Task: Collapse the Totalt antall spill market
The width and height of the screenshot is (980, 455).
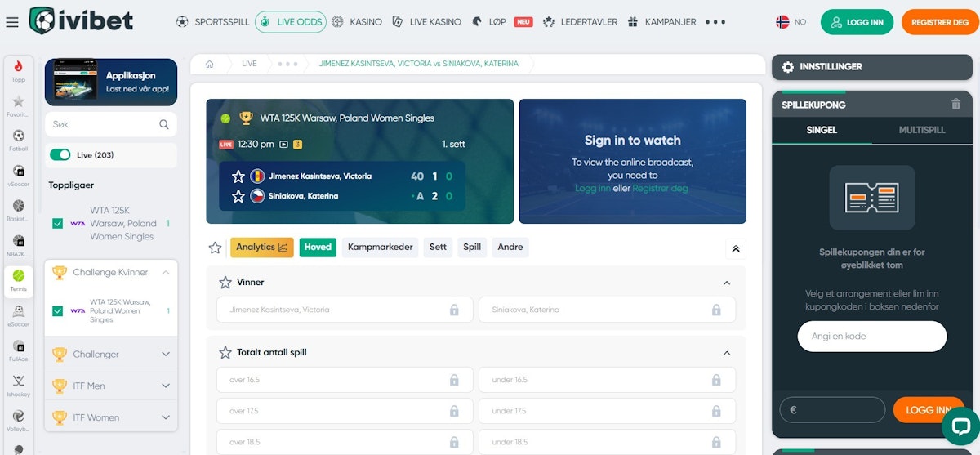Action: tap(727, 353)
